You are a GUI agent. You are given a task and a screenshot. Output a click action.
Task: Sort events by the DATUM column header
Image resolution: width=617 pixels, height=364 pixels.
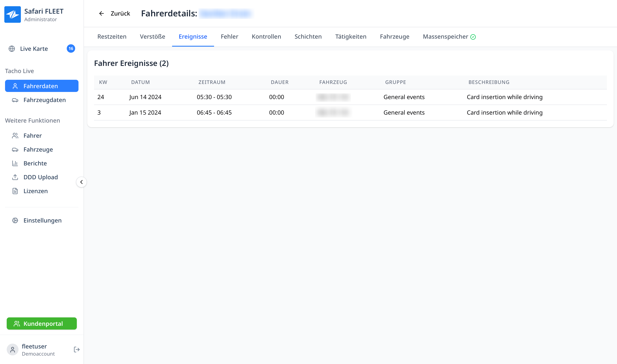pos(140,82)
